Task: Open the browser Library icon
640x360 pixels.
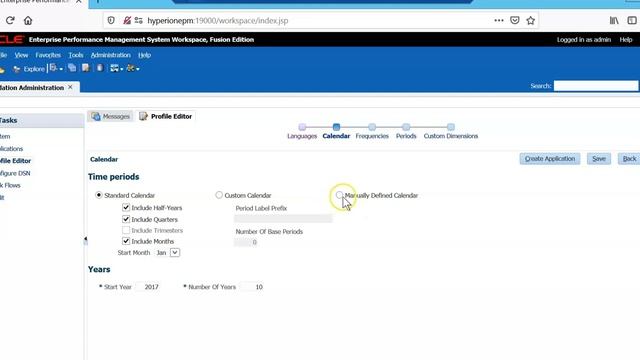Action: click(x=614, y=20)
